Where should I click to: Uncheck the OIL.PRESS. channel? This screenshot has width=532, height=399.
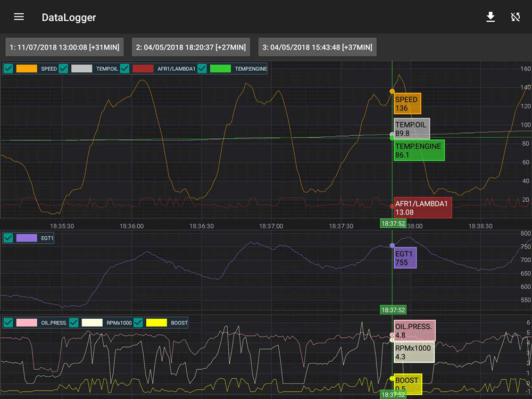pyautogui.click(x=8, y=322)
